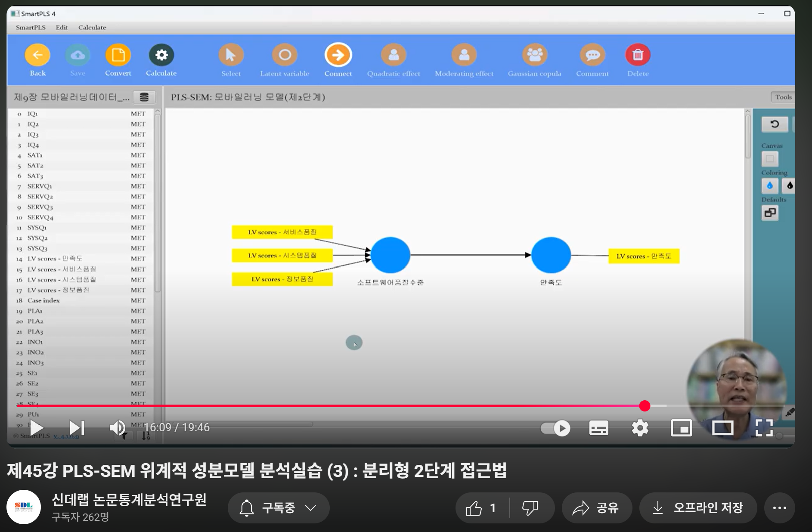This screenshot has width=812, height=532.
Task: Click the Back arrow icon in SmartPLS
Action: pyautogui.click(x=37, y=55)
